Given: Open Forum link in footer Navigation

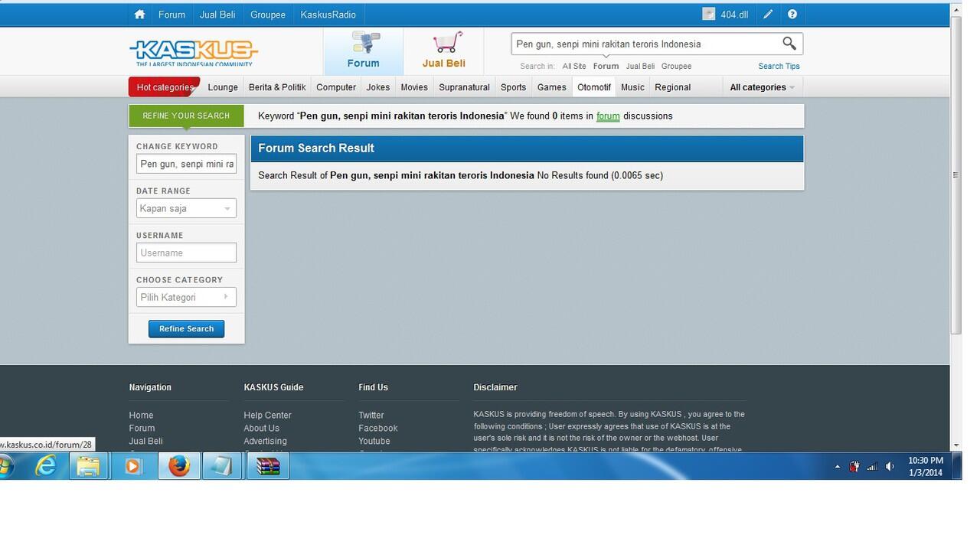Looking at the screenshot, I should click(x=142, y=429).
